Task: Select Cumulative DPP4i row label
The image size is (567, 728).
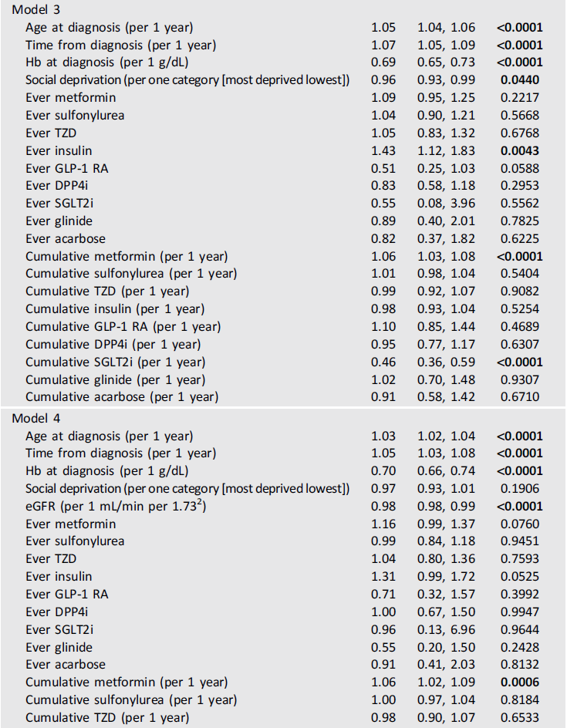Action: 113,345
